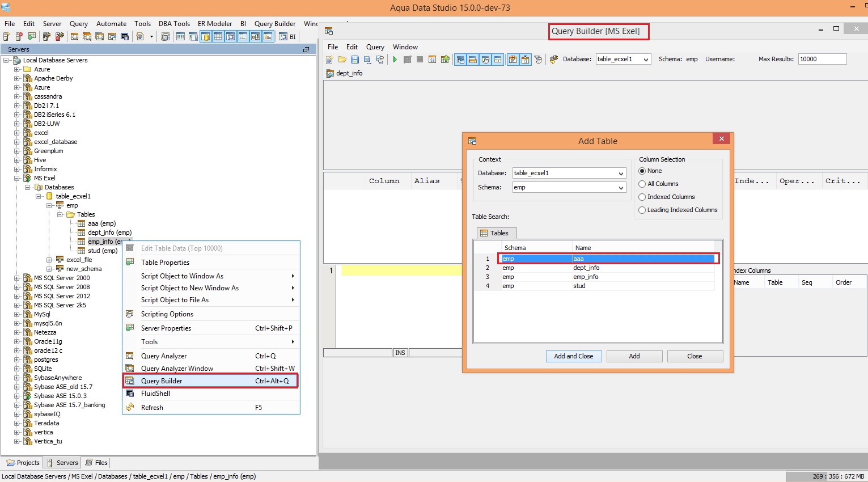The height and width of the screenshot is (482, 868).
Task: Click the filter funnel icon in Query Builder toolbar
Action: (537, 59)
